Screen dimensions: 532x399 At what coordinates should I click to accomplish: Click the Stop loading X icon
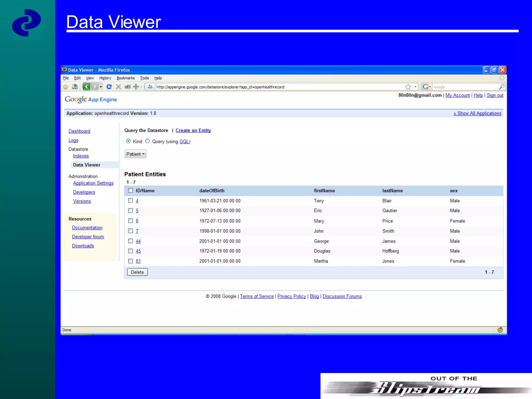(118, 87)
